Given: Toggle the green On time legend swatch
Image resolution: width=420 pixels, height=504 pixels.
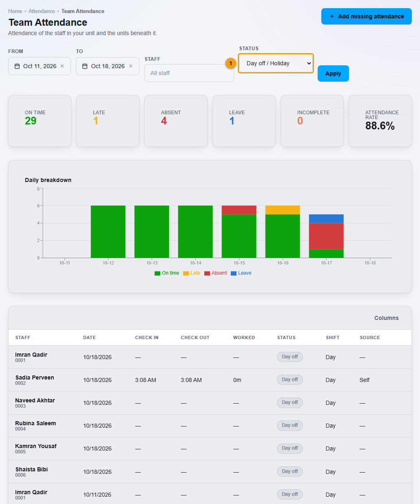Looking at the screenshot, I should point(157,273).
